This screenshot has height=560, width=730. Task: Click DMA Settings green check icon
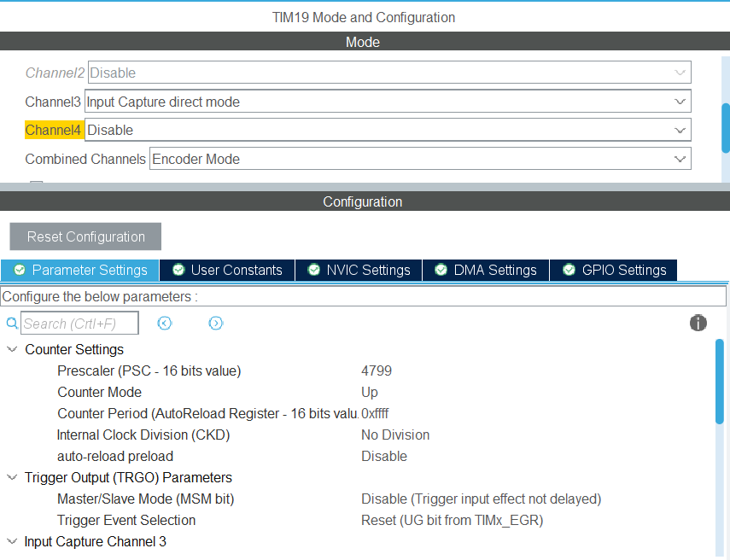[441, 270]
